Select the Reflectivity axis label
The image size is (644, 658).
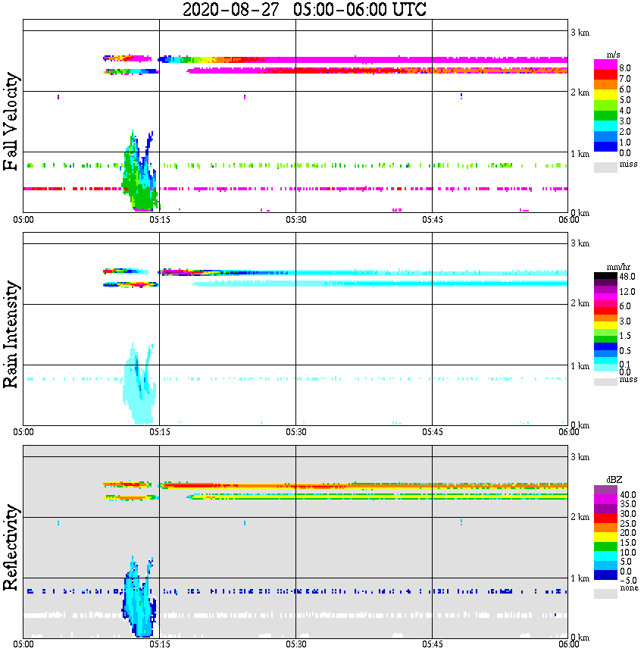tap(11, 547)
